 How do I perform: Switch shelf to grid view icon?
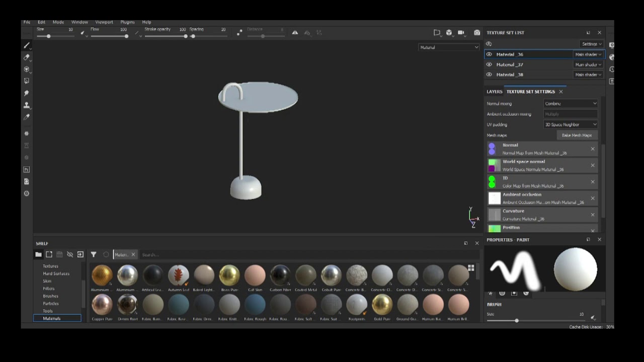coord(471,268)
